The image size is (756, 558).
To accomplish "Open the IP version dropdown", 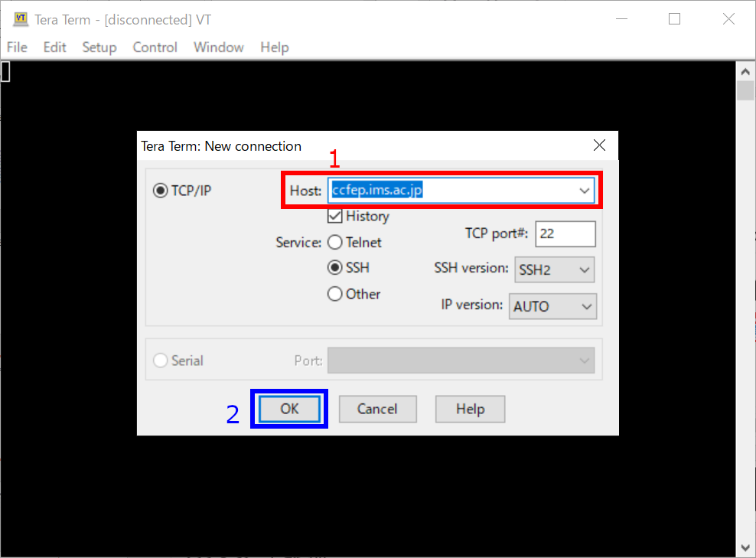I will (x=552, y=306).
